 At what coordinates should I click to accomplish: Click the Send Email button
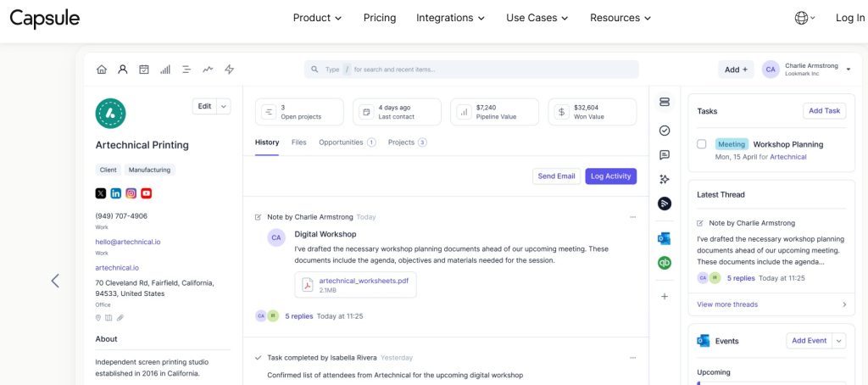tap(556, 176)
